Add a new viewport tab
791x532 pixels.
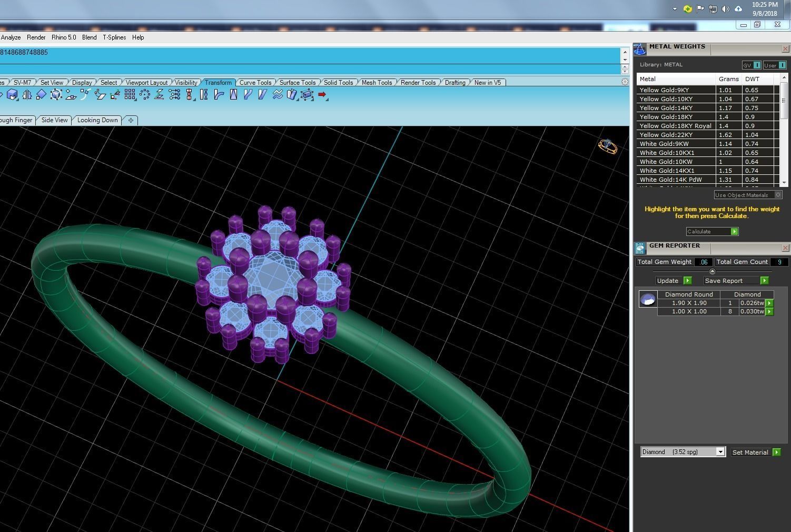pyautogui.click(x=131, y=120)
